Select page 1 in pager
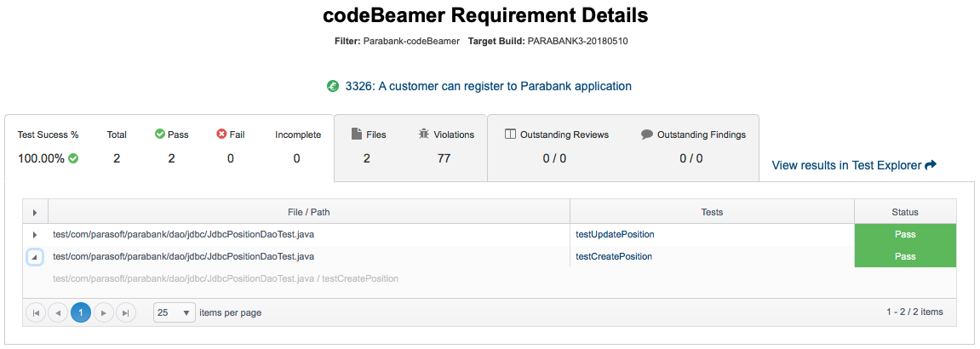980x349 pixels. pyautogui.click(x=81, y=312)
